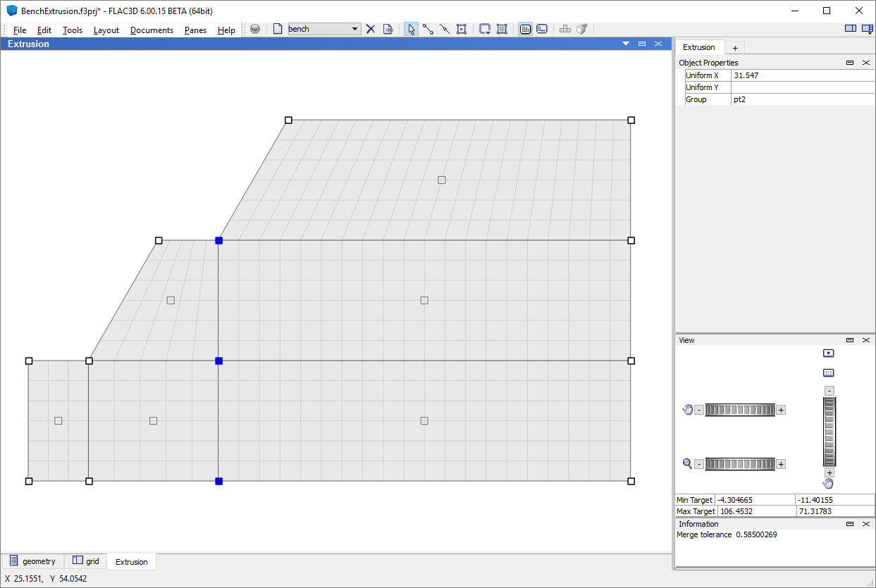Switch to the geometry tab
Viewport: 876px width, 588px height.
tap(32, 561)
